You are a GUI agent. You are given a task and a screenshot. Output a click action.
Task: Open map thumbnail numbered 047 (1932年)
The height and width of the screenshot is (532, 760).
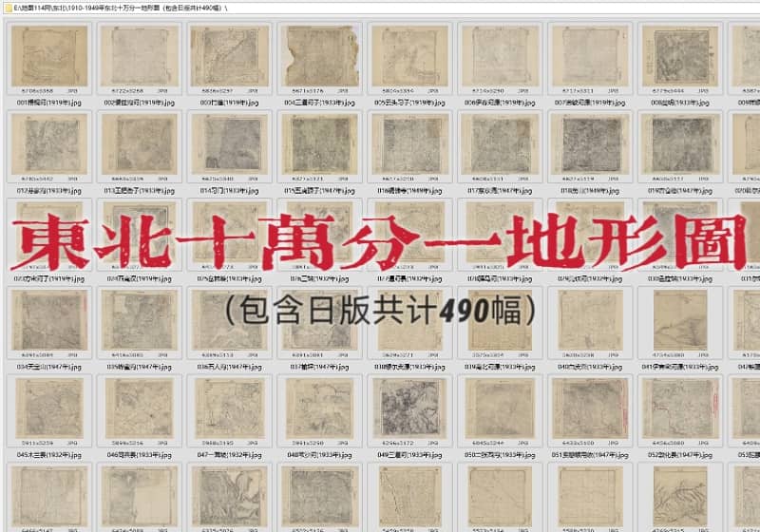[229, 408]
